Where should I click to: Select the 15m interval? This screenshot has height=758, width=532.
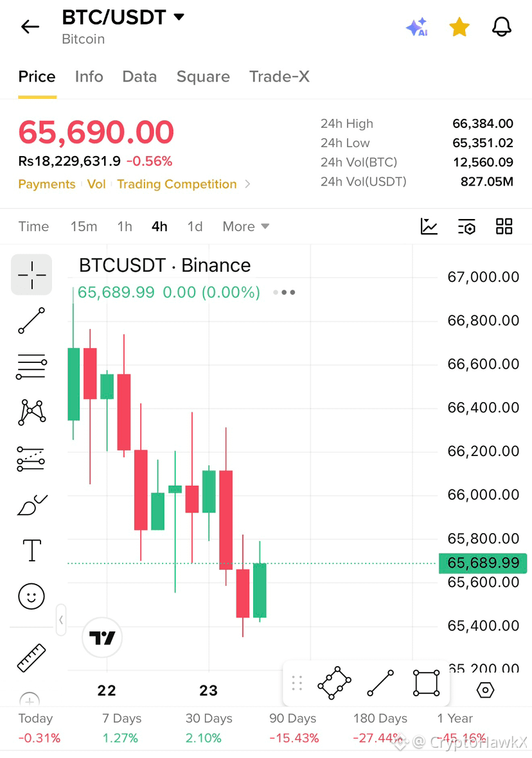point(84,226)
